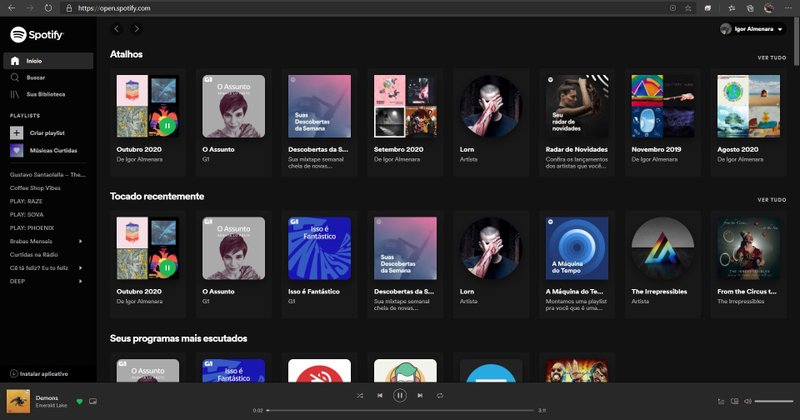Click the Seus programas mais escutados heading
The image size is (800, 420).
tap(179, 338)
